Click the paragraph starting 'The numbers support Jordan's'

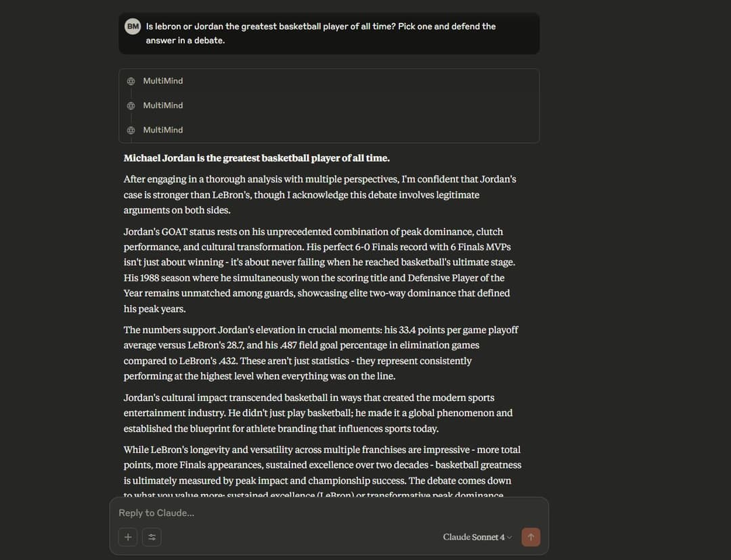pyautogui.click(x=321, y=353)
